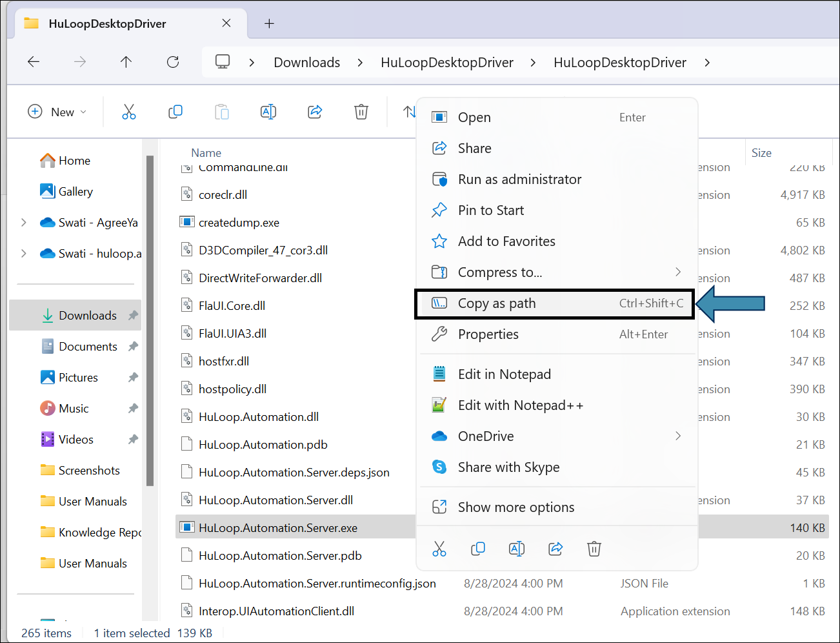
Task: Sort files by the Name column header
Action: point(206,153)
